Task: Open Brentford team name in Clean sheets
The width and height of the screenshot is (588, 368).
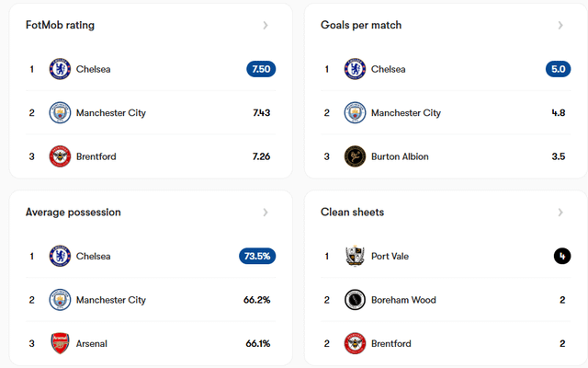Action: pos(391,344)
